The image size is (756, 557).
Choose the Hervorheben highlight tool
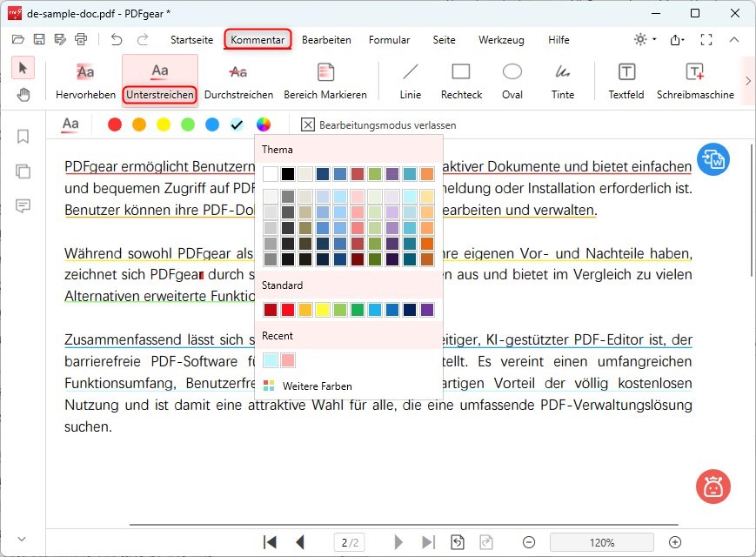point(85,80)
